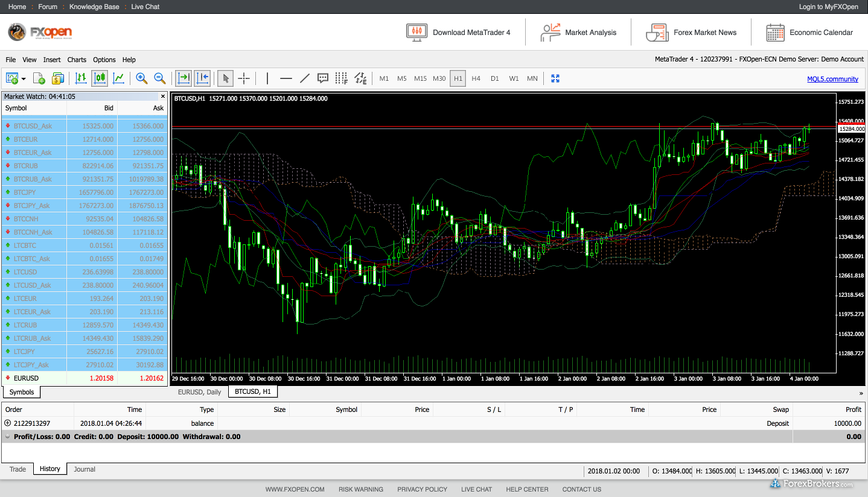This screenshot has height=497, width=868.
Task: Open the Symbols tab in Market Watch
Action: pos(22,392)
